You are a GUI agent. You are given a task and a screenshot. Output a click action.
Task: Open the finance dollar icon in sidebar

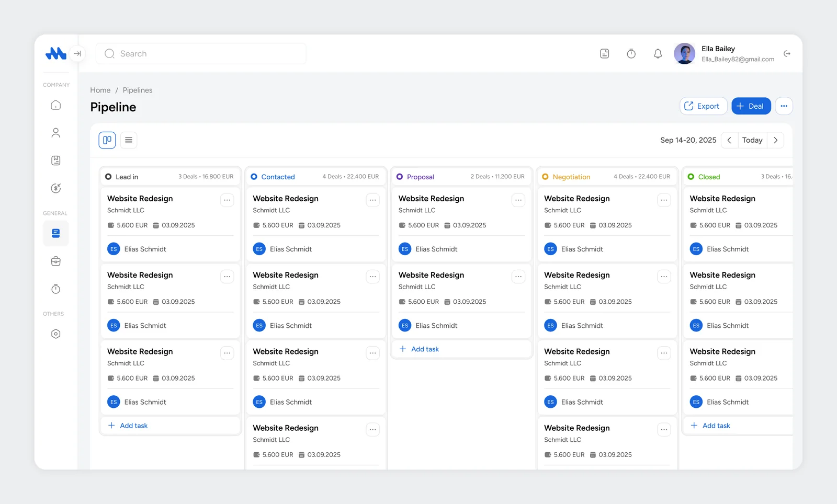click(56, 188)
